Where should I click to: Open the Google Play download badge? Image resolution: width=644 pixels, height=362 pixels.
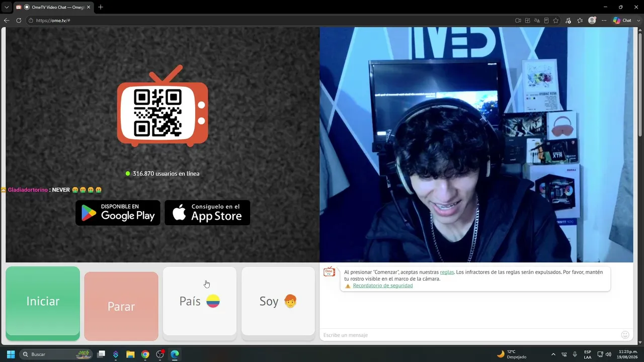click(x=118, y=213)
